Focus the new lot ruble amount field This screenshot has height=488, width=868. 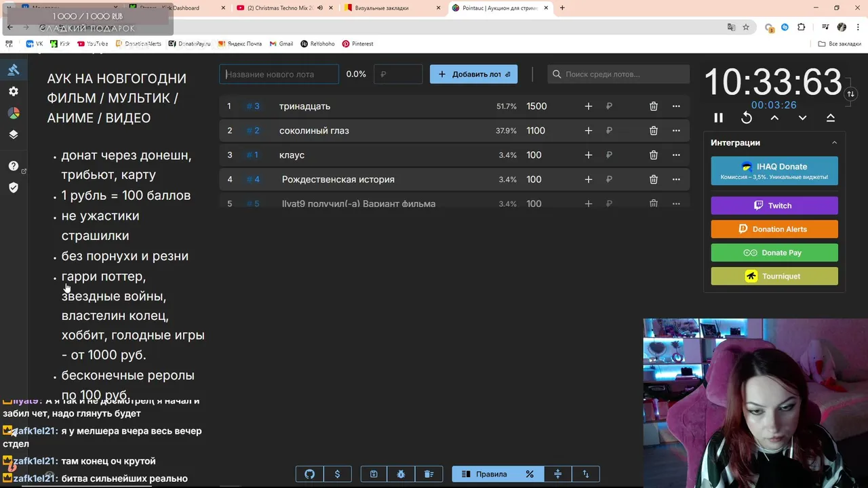[x=398, y=75]
